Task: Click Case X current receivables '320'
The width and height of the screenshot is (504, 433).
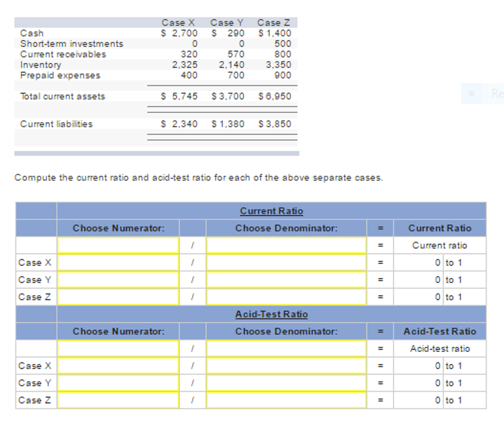Action: click(189, 54)
